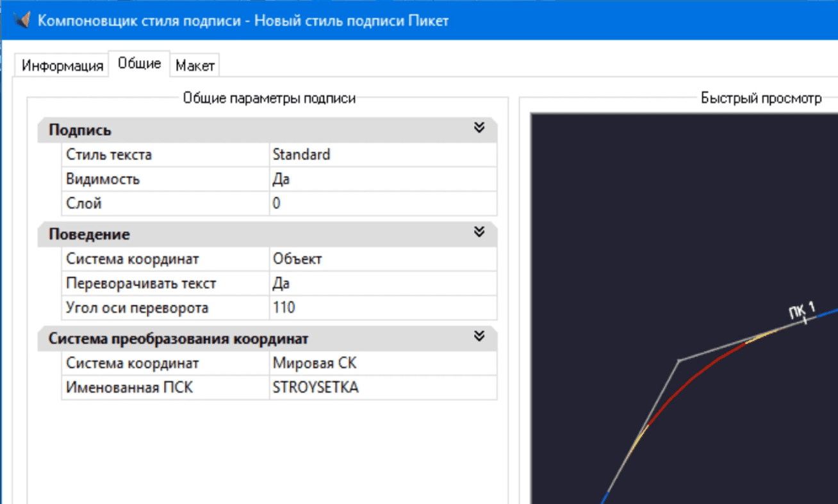Collapse the Поведение section chevron

coord(479,232)
